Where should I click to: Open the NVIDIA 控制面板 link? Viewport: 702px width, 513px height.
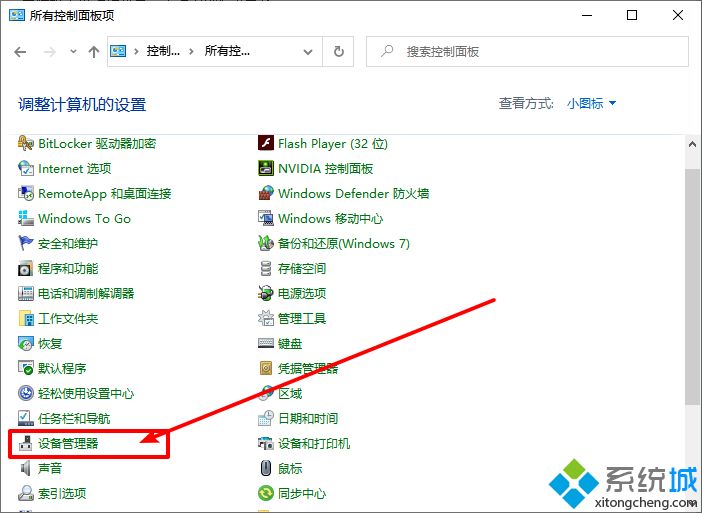coord(325,168)
